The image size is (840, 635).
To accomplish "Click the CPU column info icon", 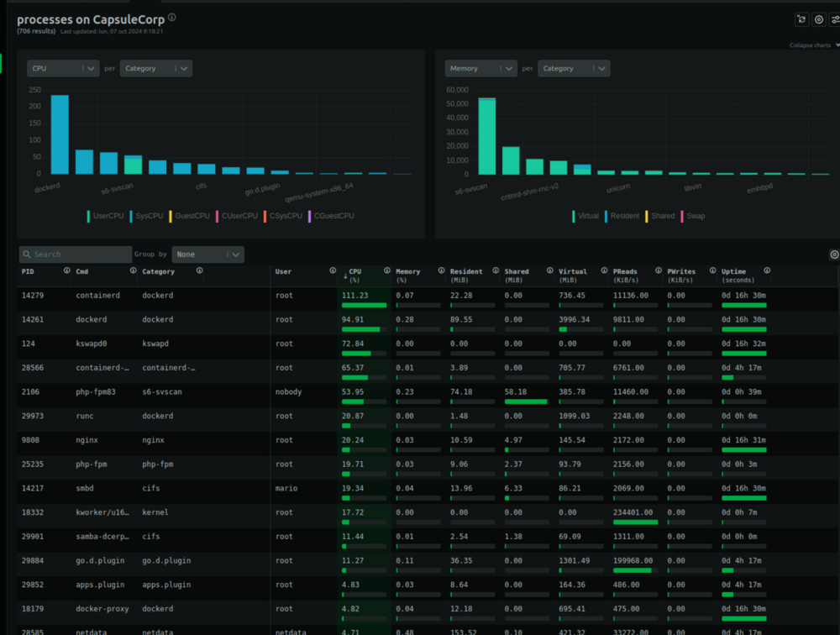I will tap(386, 270).
